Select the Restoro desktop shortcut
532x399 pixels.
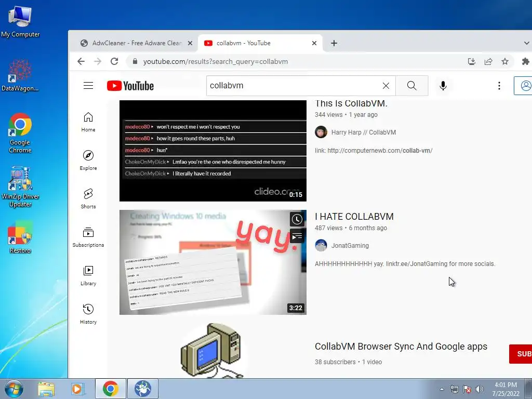(20, 237)
